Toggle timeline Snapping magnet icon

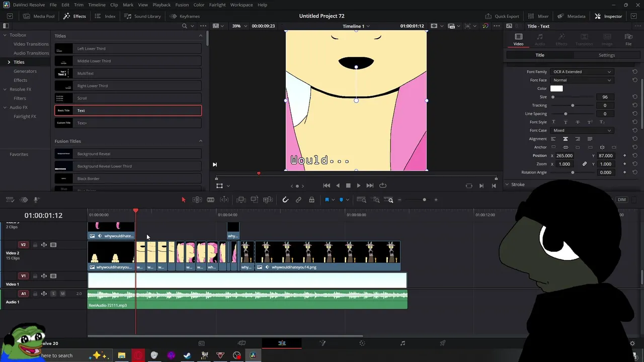coord(285,200)
